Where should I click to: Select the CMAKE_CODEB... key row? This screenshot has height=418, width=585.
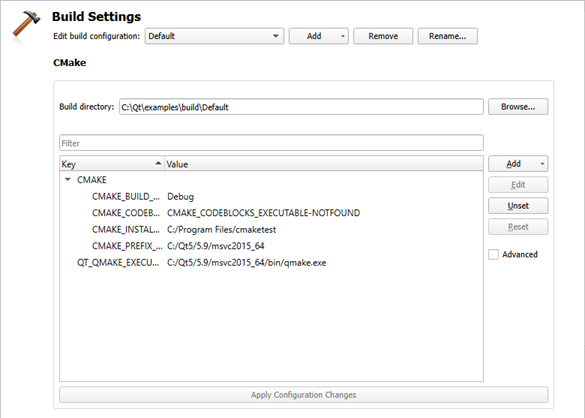pos(271,213)
